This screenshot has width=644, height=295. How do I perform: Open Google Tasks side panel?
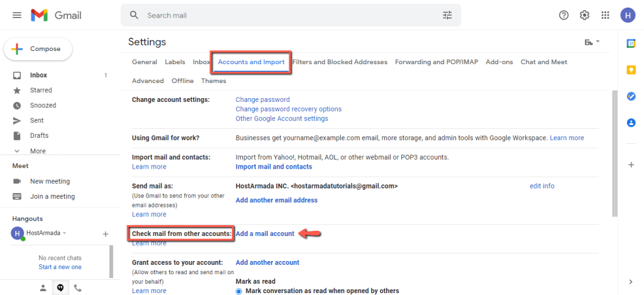[x=631, y=96]
